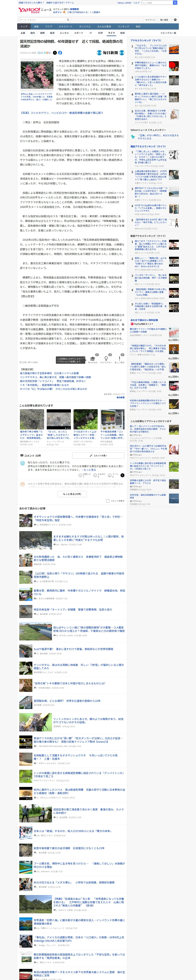Screen dimensions: 196x980
Task: React with 新しい視点 exclamation icon
Action: click(x=120, y=358)
